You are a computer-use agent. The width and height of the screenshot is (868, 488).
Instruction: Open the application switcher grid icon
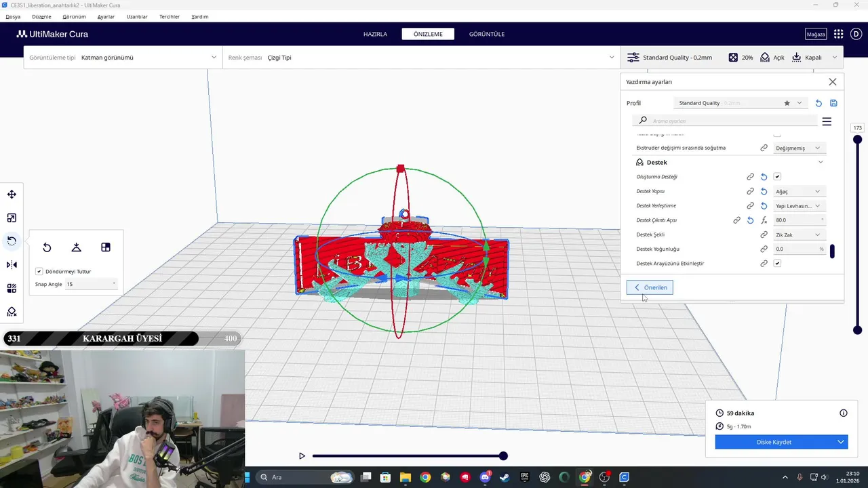838,34
